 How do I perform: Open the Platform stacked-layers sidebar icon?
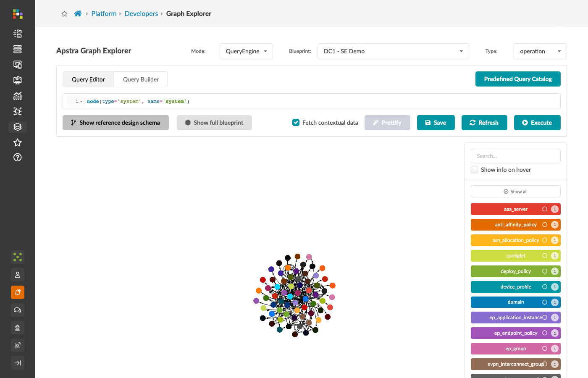click(18, 127)
